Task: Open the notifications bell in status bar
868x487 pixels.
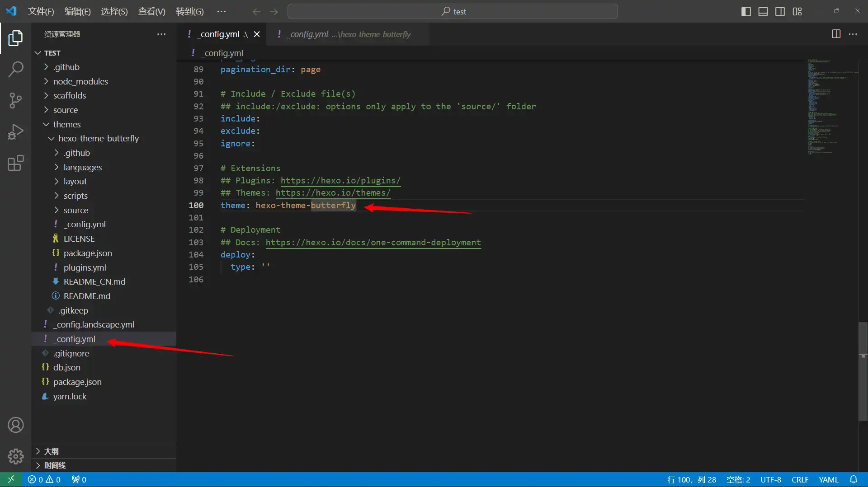Action: point(853,479)
